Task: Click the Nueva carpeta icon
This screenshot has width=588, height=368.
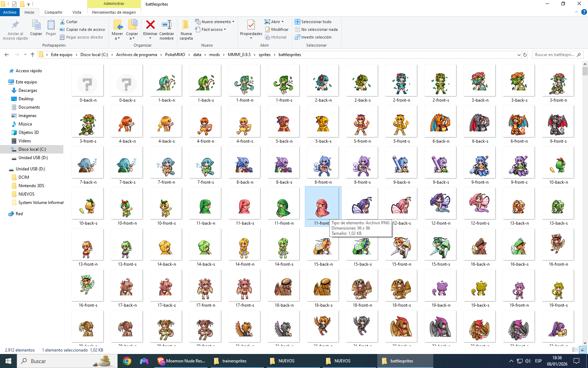Action: click(x=186, y=25)
